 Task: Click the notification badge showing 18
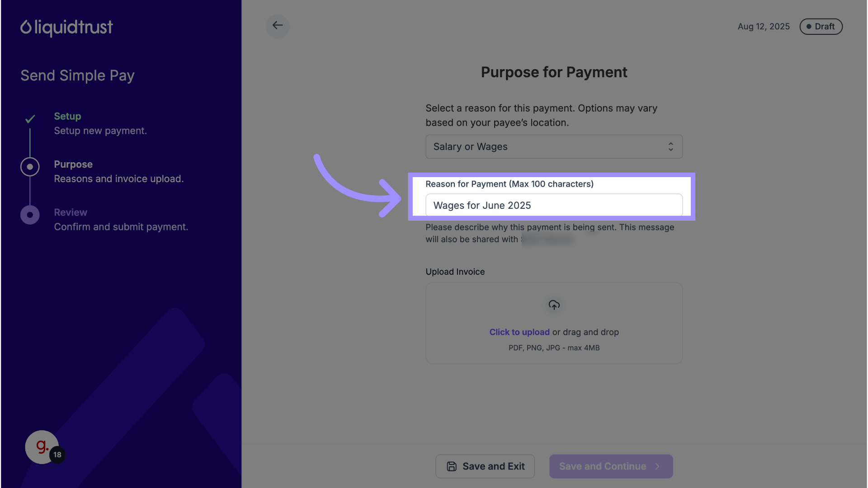click(57, 455)
